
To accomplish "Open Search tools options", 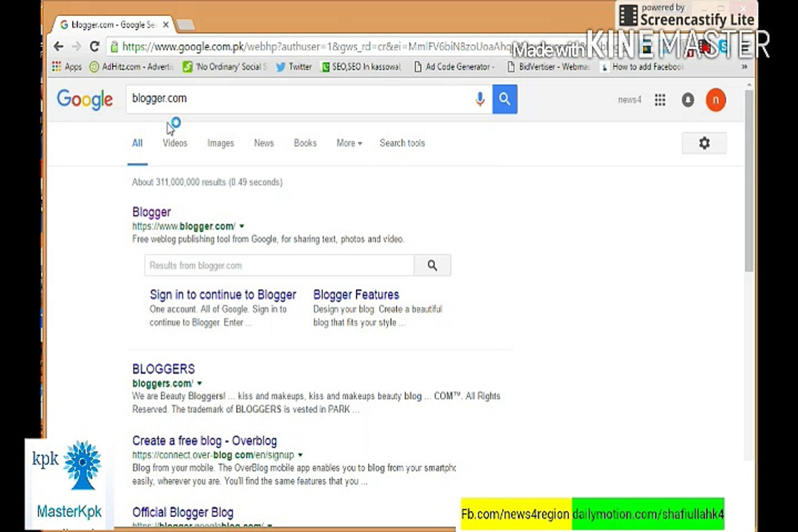I will pyautogui.click(x=402, y=143).
